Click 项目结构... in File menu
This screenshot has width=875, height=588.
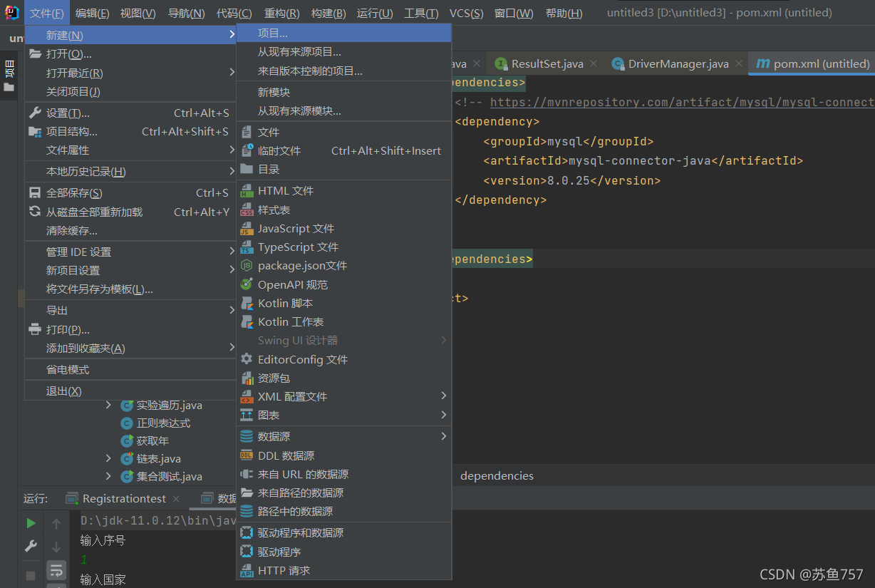130,131
